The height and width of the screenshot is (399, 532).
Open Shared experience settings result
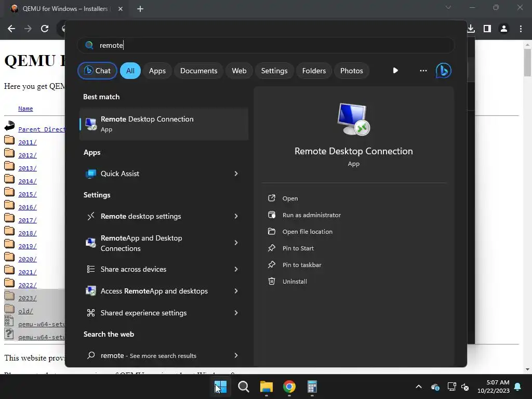164,313
